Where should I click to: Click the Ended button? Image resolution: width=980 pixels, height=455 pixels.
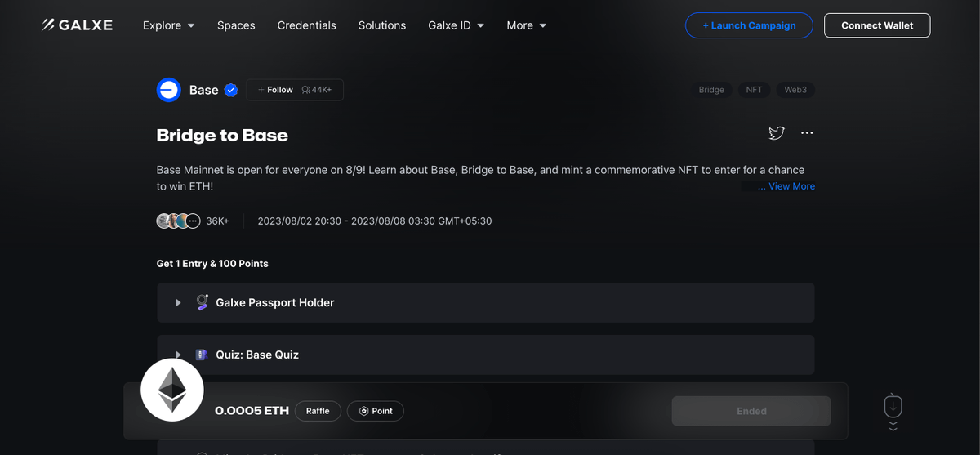click(751, 411)
